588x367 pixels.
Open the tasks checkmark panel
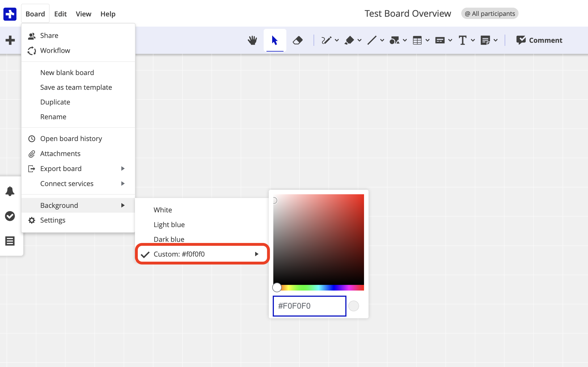pos(10,216)
